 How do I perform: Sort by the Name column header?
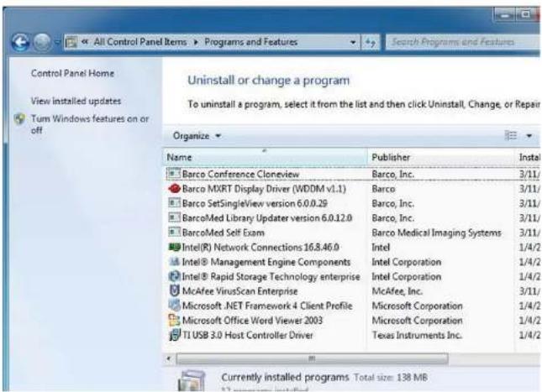click(x=265, y=157)
